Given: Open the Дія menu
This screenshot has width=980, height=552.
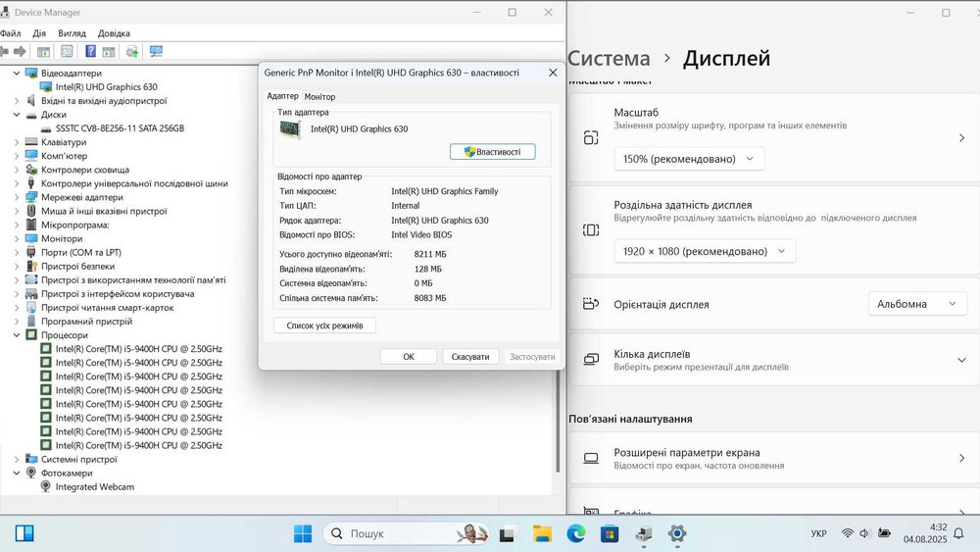Looking at the screenshot, I should tap(39, 33).
